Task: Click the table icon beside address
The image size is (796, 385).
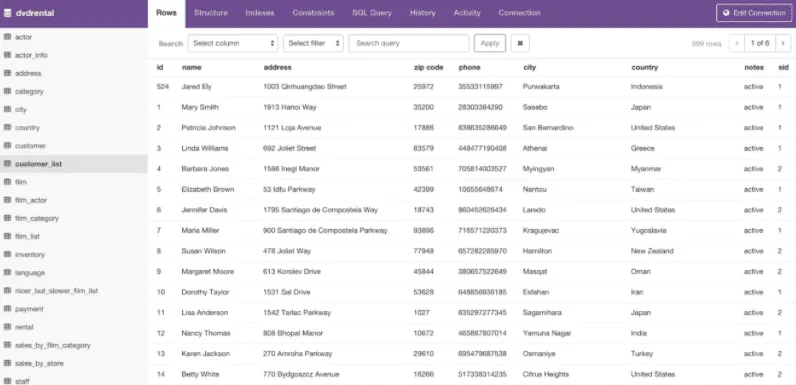Action: (8, 73)
